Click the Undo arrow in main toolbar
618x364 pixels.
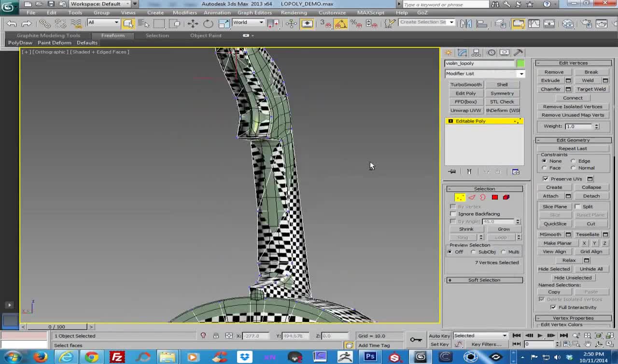[12, 23]
